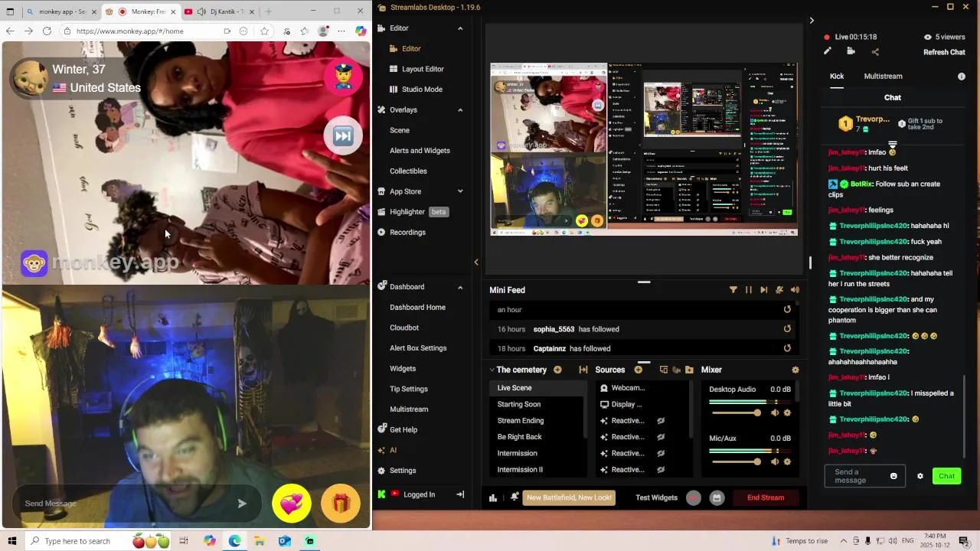Screen dimensions: 980x551
Task: Mute Desktop Audio in the mixer
Action: 775,412
